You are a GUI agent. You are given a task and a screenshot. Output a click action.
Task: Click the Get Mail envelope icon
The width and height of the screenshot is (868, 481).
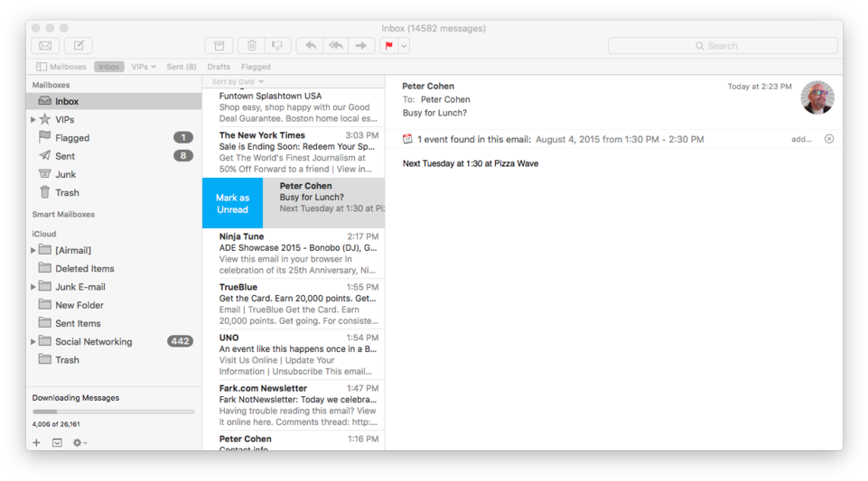(45, 46)
